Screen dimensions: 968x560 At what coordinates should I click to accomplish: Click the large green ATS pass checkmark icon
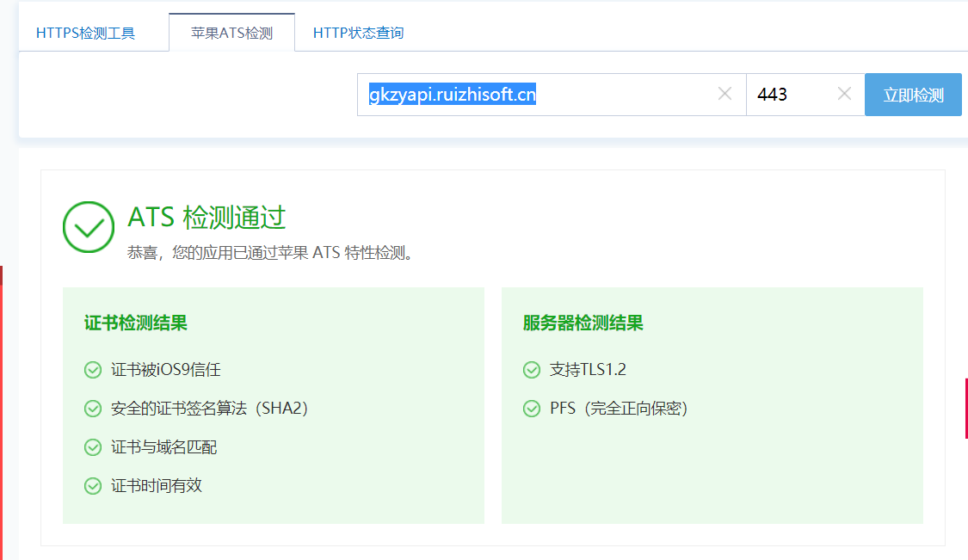click(89, 227)
